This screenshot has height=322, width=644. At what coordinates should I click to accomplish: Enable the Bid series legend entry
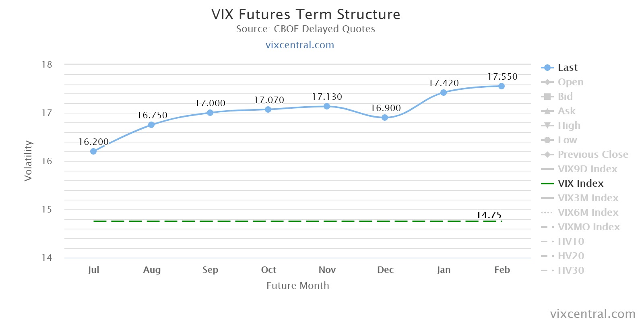point(565,97)
